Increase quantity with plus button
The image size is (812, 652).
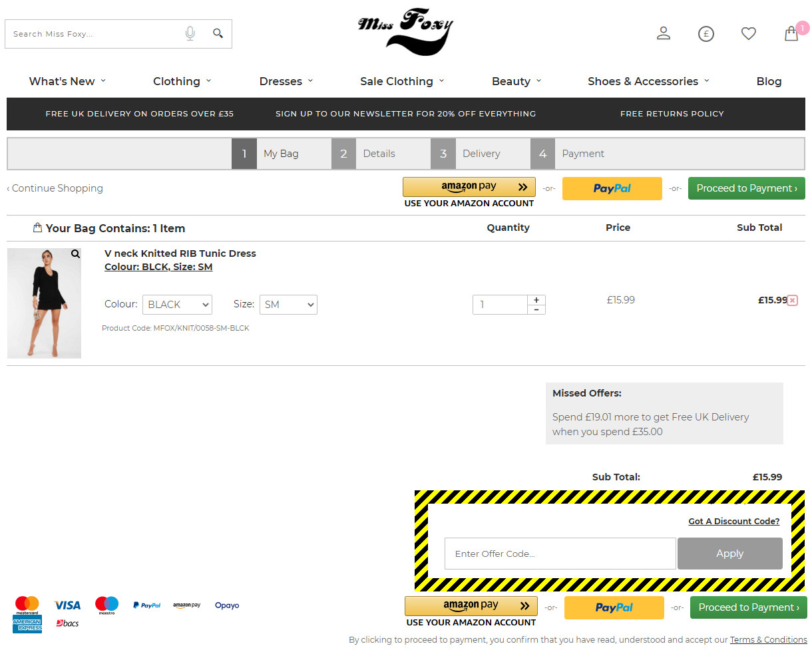point(536,300)
